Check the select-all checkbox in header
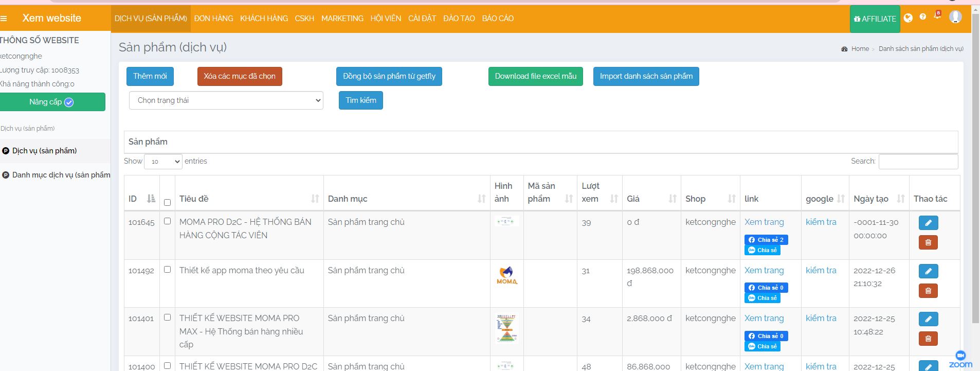Screen dimensions: 980x371 pos(167,202)
